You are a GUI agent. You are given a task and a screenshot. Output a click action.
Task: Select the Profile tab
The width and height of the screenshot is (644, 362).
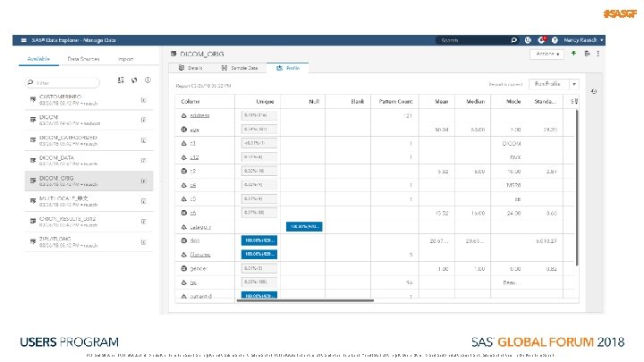point(288,68)
